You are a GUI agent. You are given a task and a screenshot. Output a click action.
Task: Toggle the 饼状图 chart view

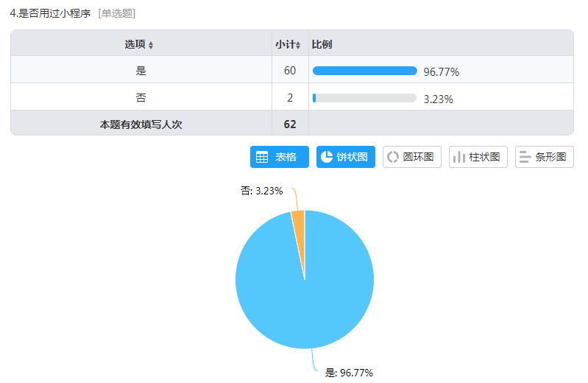(x=346, y=157)
